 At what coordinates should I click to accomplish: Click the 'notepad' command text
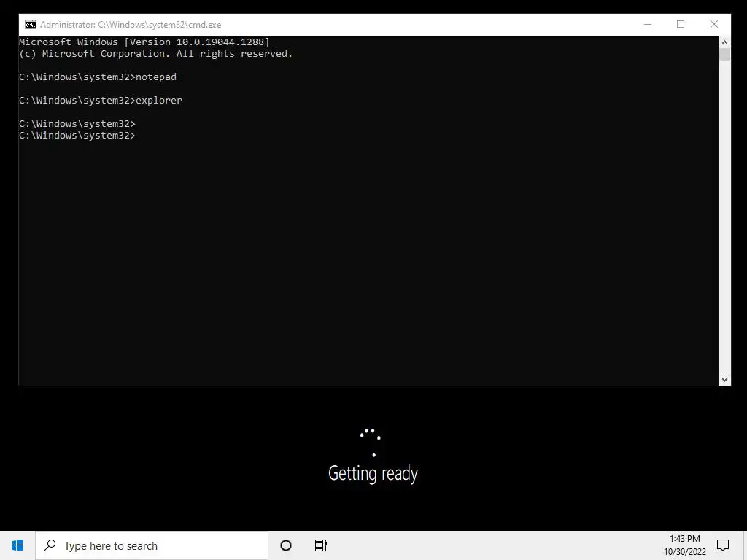pos(156,77)
